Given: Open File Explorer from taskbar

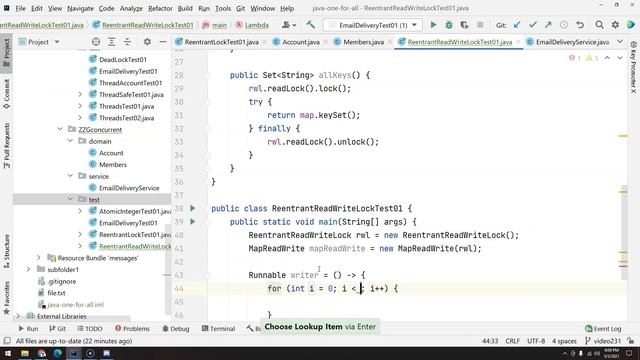Looking at the screenshot, I should point(25,353).
